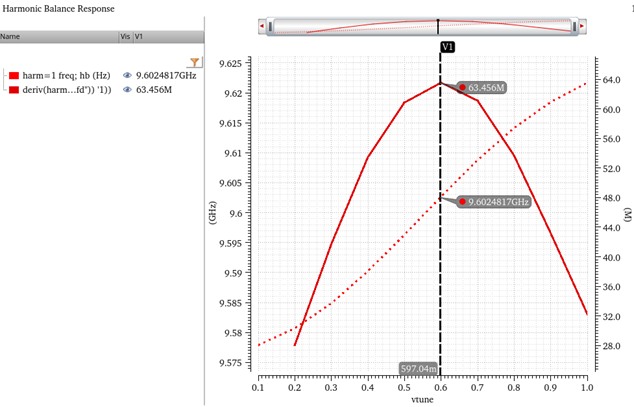
Task: Click the left arrow of the overview strip
Action: pyautogui.click(x=262, y=26)
